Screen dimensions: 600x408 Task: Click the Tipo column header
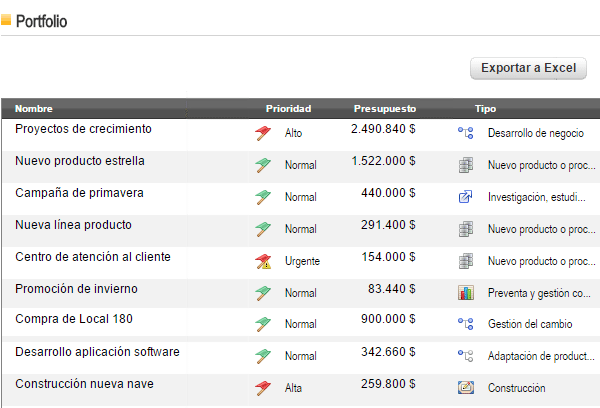point(485,108)
